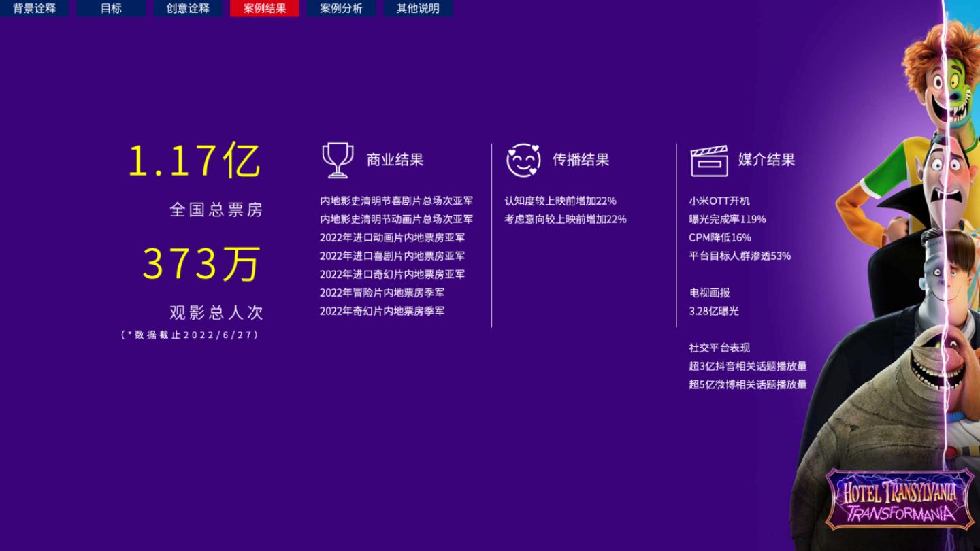The width and height of the screenshot is (980, 551).
Task: Click the 全国总票房 label
Action: [216, 210]
